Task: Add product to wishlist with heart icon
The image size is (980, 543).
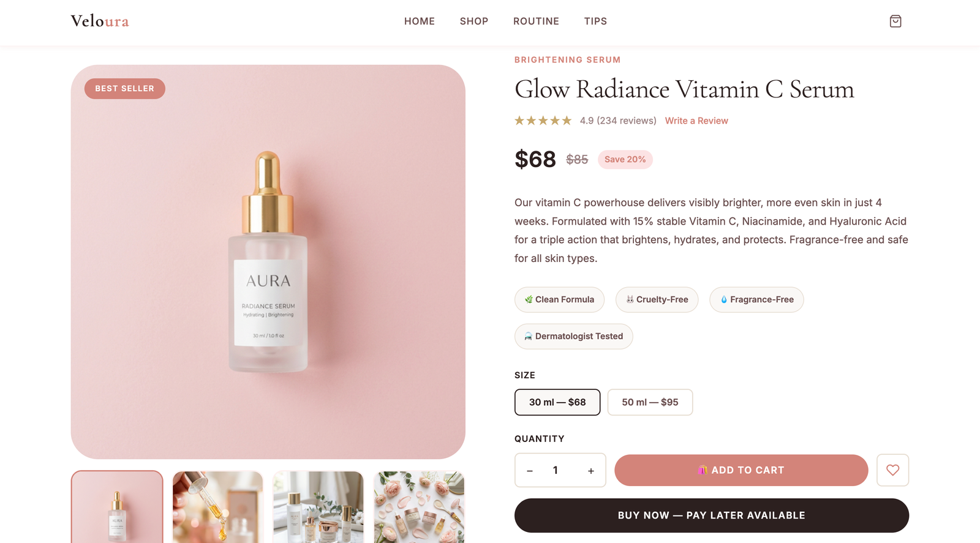Action: click(x=892, y=470)
